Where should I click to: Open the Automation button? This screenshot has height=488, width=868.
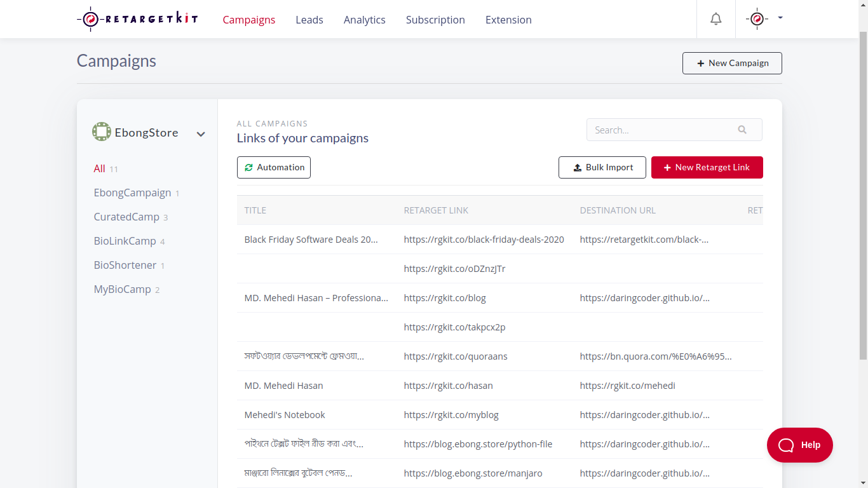coord(274,167)
